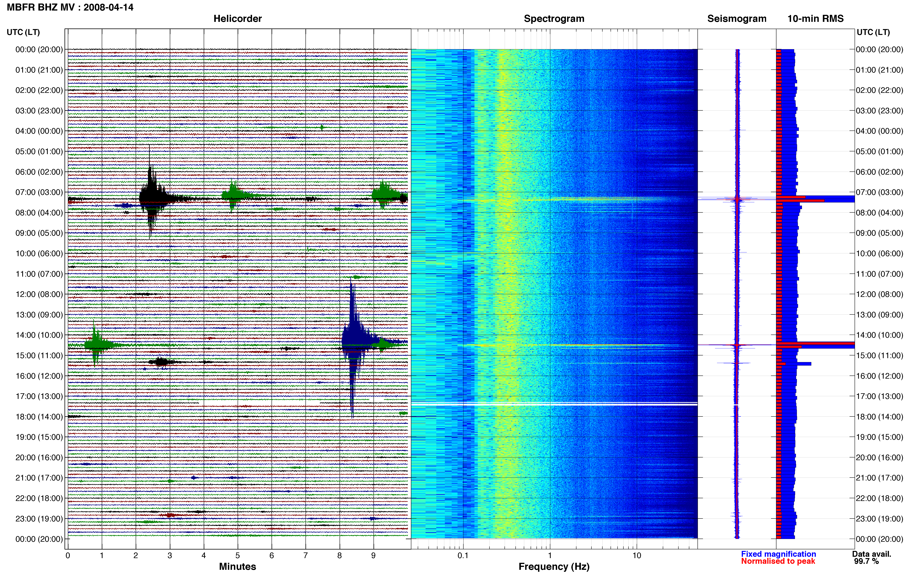Screen dimensions: 924x578
Task: Click the 'Data avail.' label
Action: (x=872, y=554)
